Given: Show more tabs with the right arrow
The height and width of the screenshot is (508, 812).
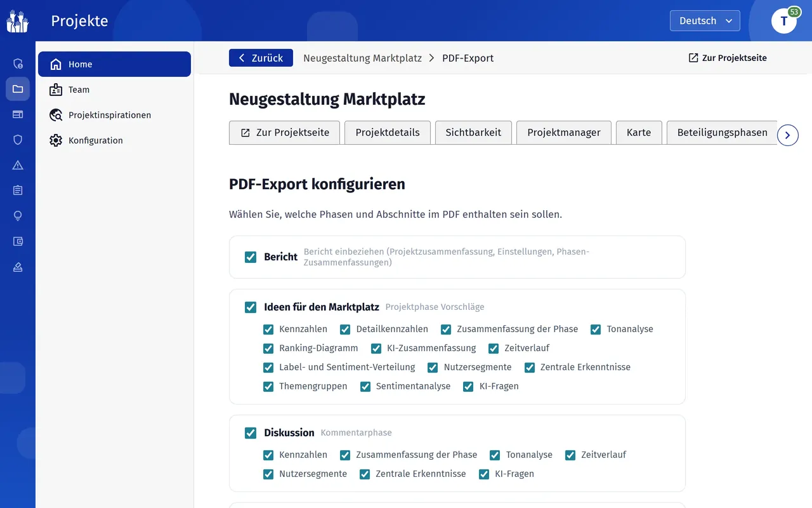Looking at the screenshot, I should pos(787,135).
